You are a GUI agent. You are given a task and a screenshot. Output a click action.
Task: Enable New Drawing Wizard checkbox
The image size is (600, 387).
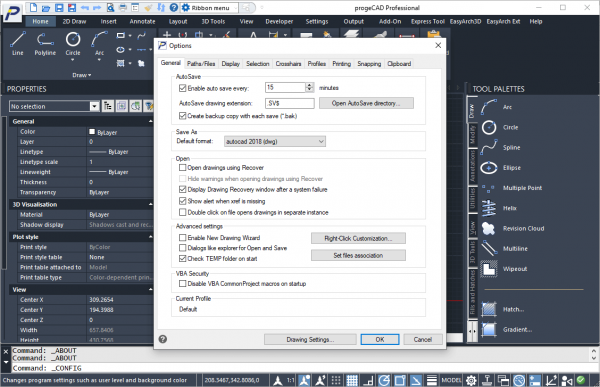pos(183,238)
